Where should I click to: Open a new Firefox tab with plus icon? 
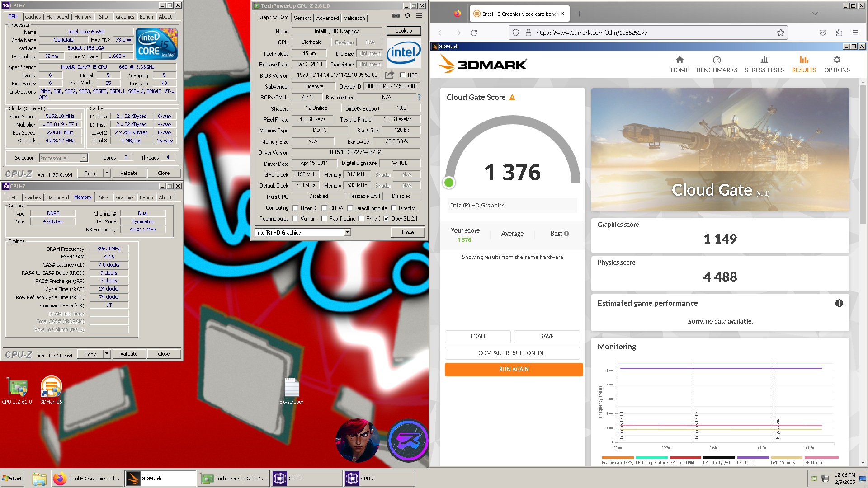point(579,14)
